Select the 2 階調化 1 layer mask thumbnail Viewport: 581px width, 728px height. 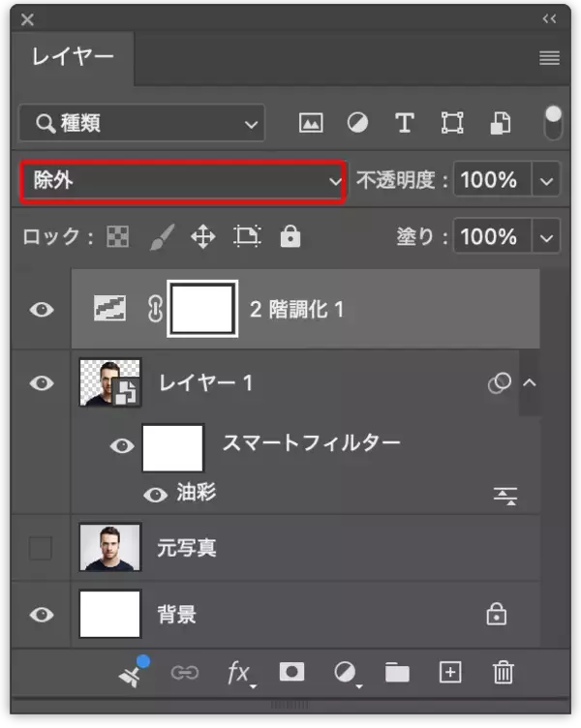click(x=202, y=309)
